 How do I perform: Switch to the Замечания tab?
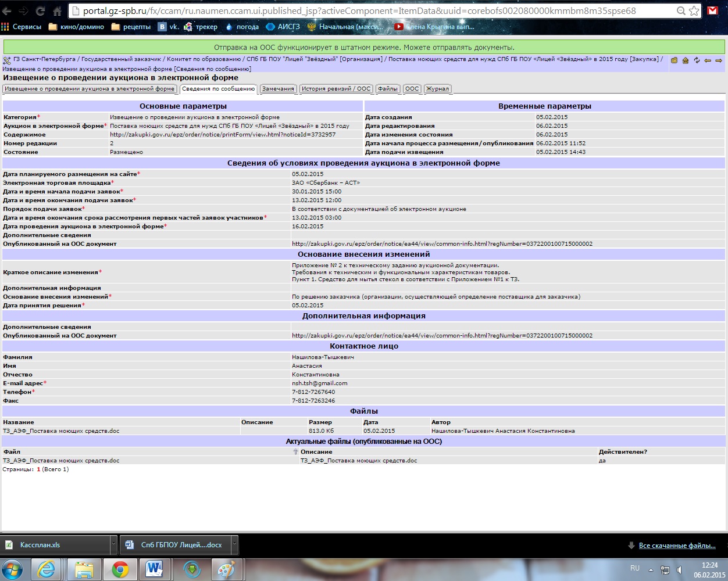tap(278, 89)
